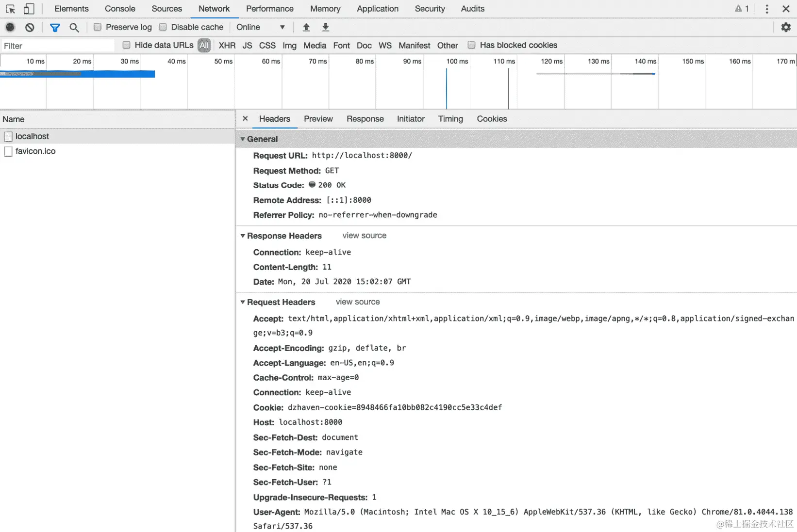
Task: Click view source next to Response Headers
Action: [364, 236]
